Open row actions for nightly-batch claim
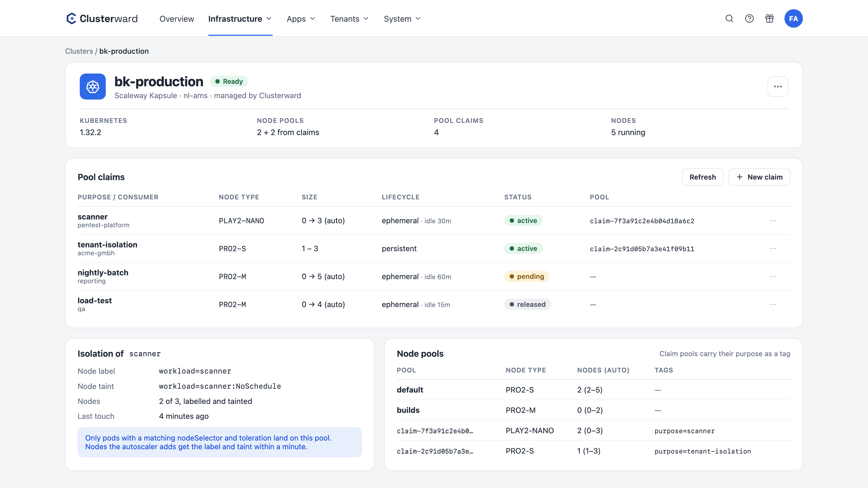Image resolution: width=868 pixels, height=488 pixels. [773, 277]
